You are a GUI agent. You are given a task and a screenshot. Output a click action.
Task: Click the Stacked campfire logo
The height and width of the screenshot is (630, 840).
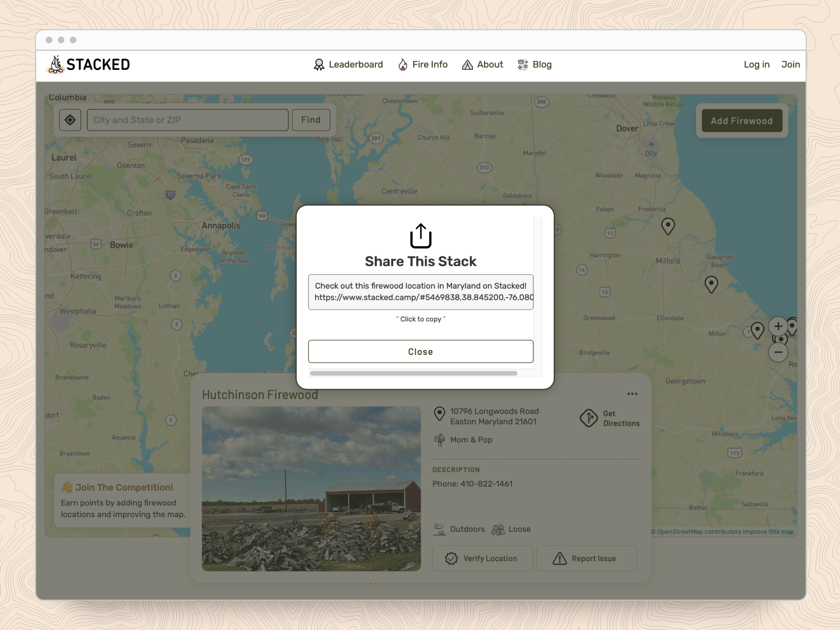click(88, 65)
